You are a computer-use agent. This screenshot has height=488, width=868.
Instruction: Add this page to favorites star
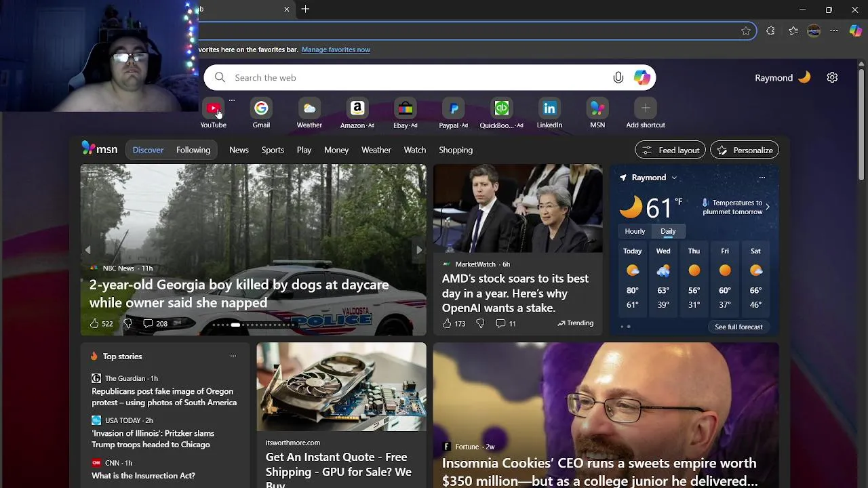[x=746, y=30]
